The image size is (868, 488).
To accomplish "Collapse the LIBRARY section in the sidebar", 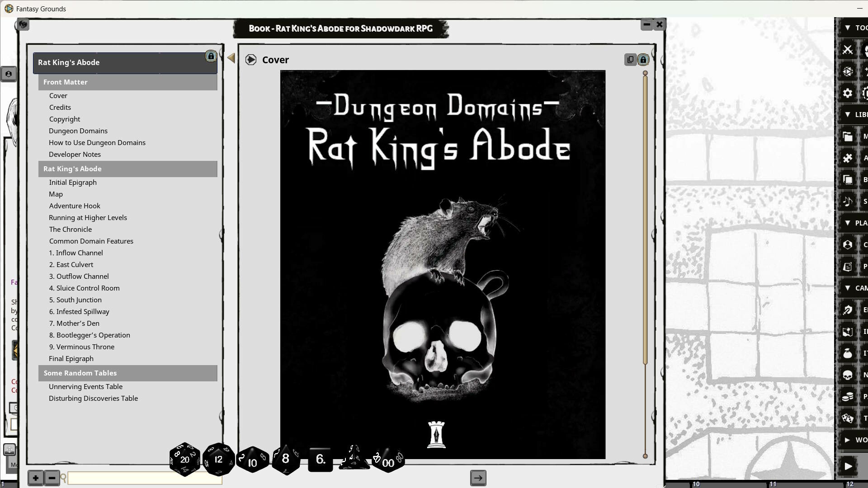I will coord(848,115).
